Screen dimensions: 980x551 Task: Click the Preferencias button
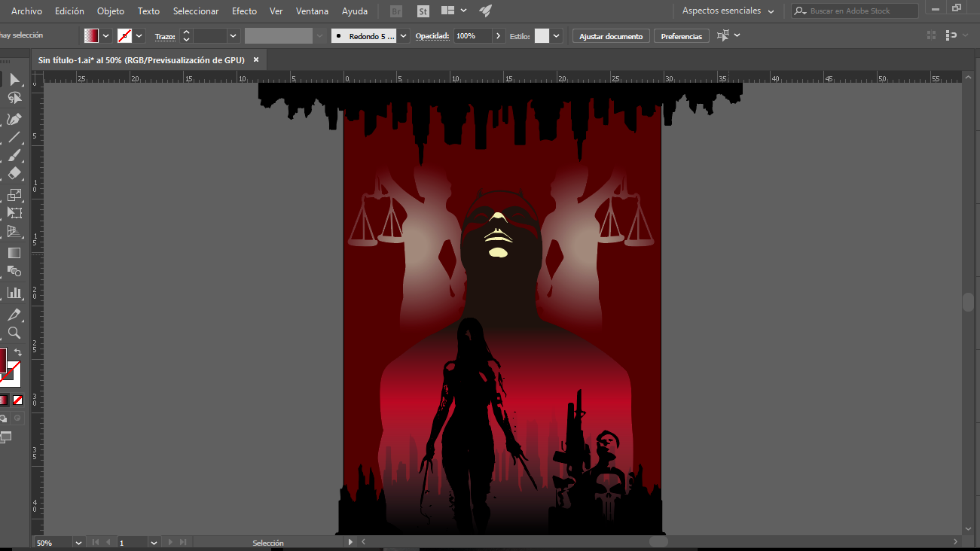682,36
